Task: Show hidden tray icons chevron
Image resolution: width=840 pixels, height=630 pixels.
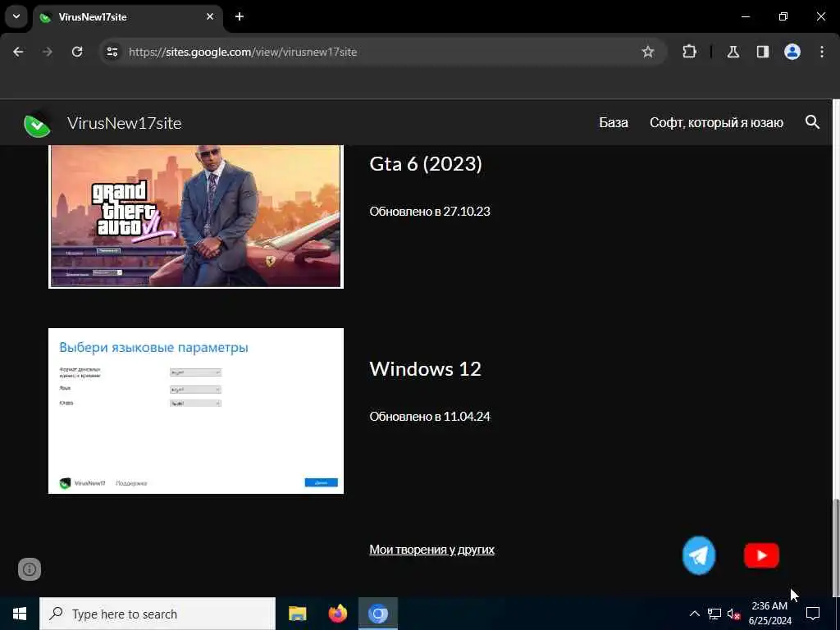Action: tap(694, 614)
